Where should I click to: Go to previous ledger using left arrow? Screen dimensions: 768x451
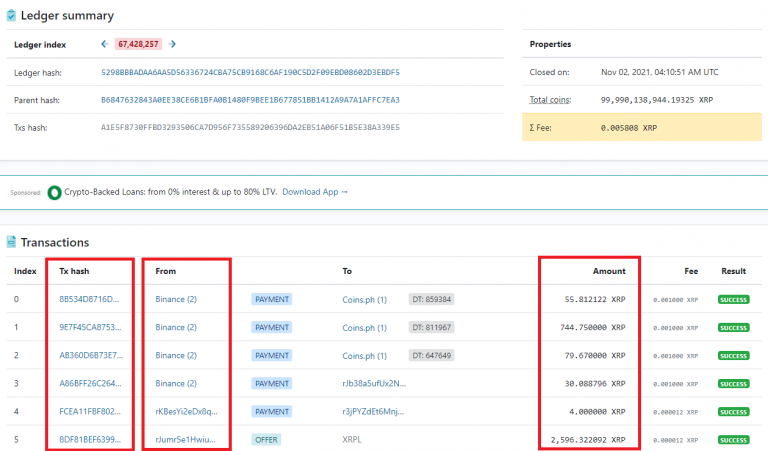[x=104, y=44]
